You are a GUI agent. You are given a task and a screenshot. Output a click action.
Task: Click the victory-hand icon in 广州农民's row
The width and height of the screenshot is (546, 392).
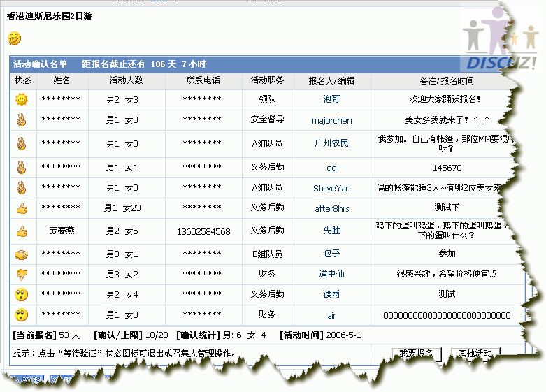point(22,143)
